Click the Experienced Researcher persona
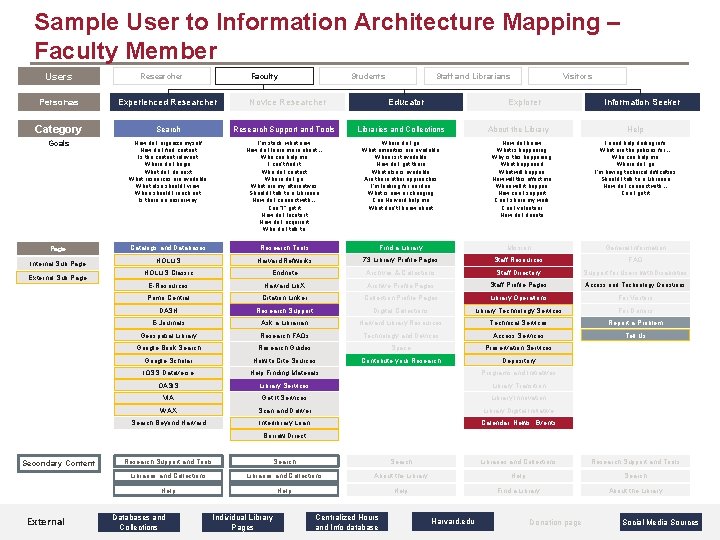Viewport: 720px width, 540px height. pos(167,102)
